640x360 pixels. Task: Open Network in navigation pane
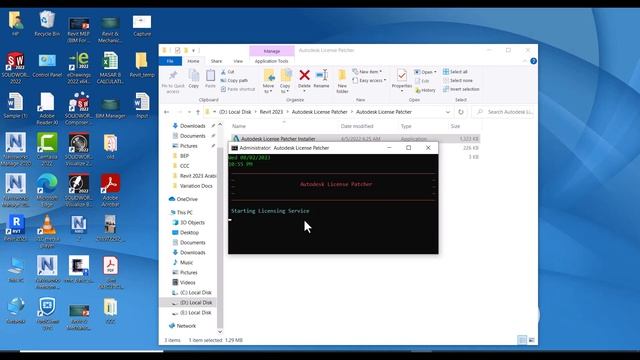point(182,326)
